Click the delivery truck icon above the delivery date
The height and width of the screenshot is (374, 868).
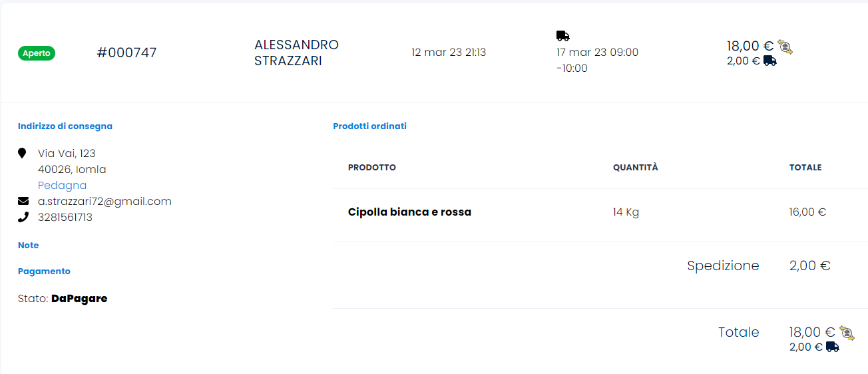562,36
